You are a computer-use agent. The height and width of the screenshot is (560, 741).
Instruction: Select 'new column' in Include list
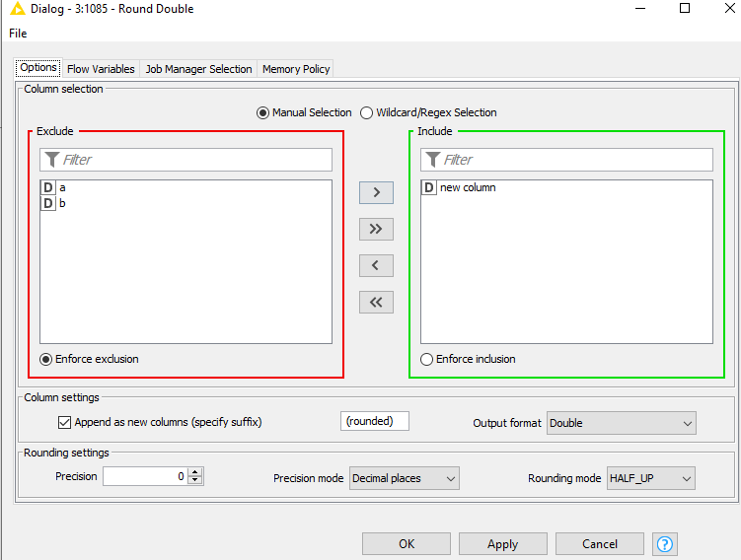(467, 187)
